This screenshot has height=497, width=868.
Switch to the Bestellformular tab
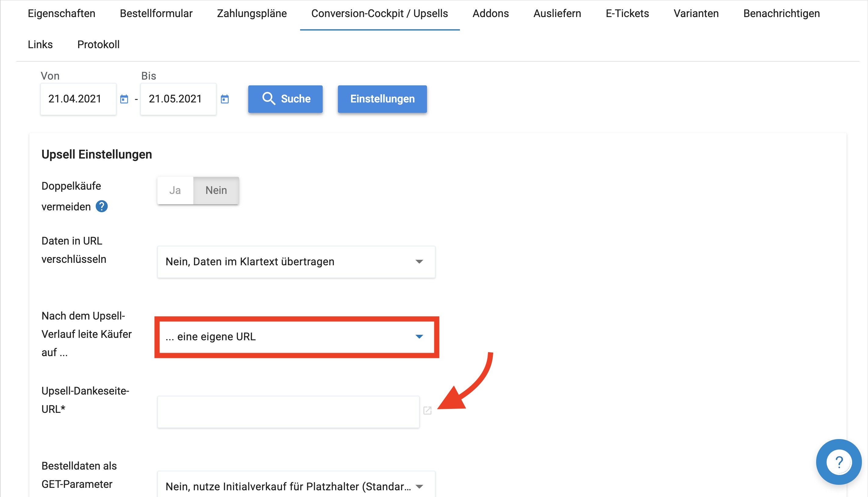click(156, 14)
